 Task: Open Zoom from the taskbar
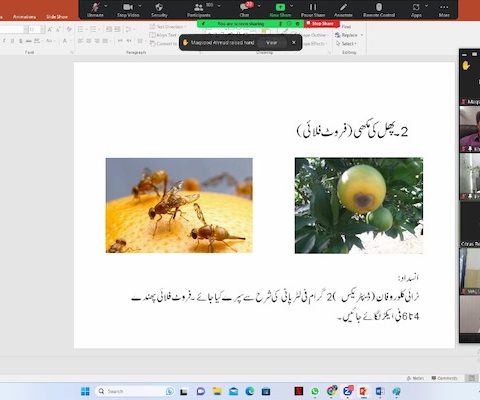[347, 391]
